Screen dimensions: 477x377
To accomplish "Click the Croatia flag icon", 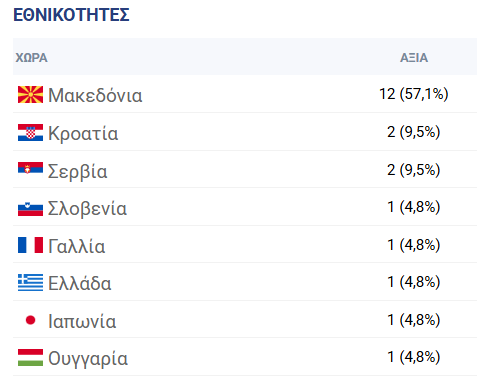I will [30, 133].
